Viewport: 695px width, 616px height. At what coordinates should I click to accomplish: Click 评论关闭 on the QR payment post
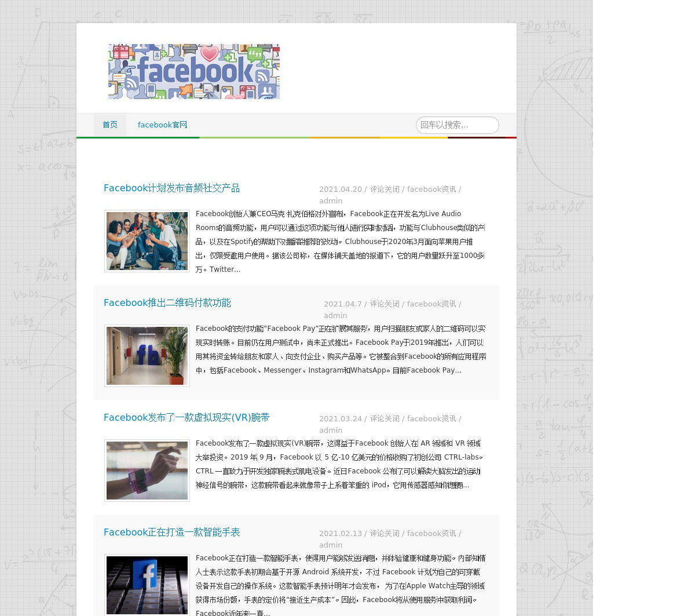coord(385,304)
